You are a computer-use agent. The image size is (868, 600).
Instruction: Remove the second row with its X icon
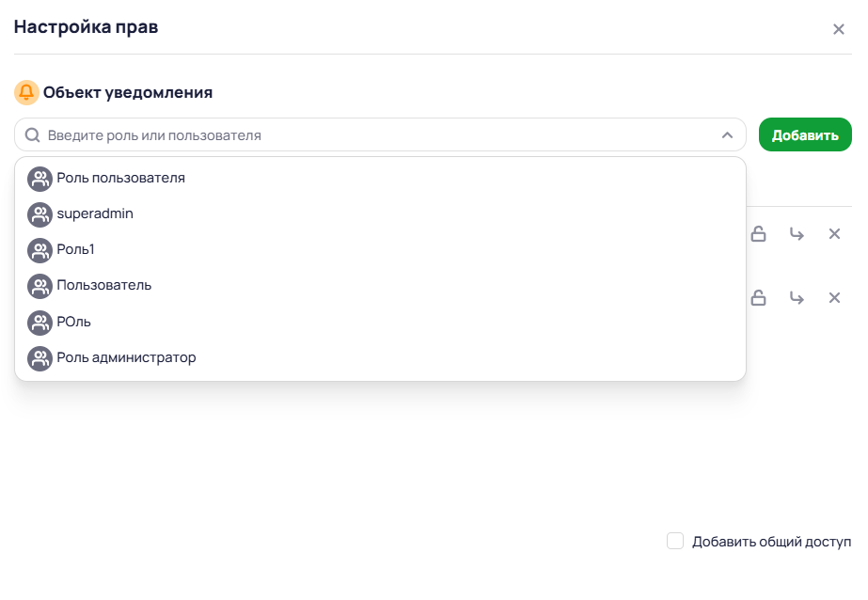[834, 298]
